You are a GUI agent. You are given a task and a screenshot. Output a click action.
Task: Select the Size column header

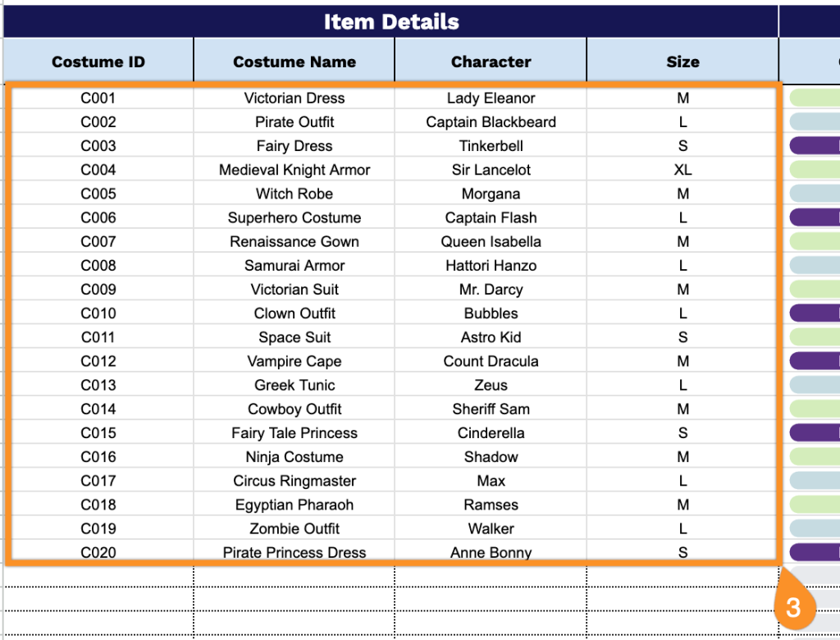[x=682, y=62]
